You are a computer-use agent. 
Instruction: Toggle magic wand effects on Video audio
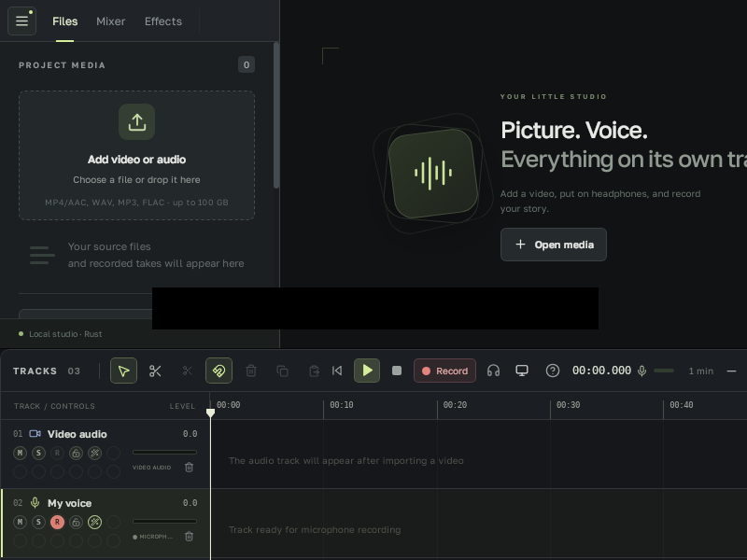[95, 453]
